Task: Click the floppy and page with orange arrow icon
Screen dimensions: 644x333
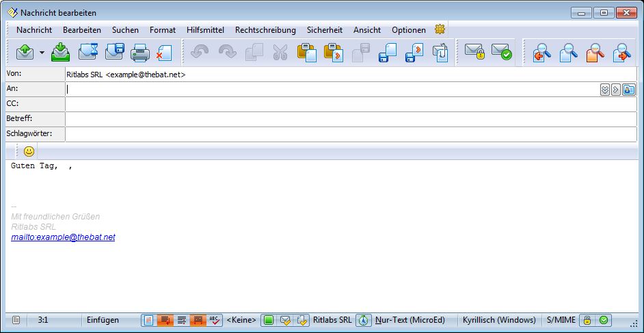Action: click(x=414, y=53)
